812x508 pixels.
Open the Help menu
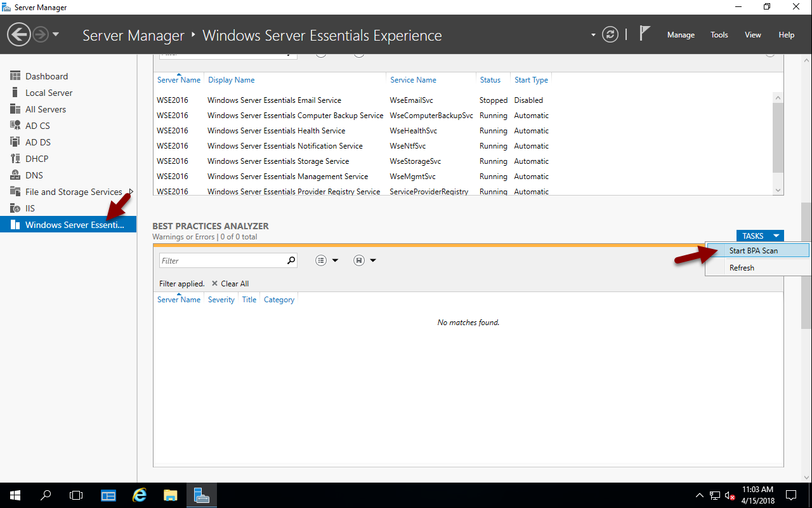point(787,35)
